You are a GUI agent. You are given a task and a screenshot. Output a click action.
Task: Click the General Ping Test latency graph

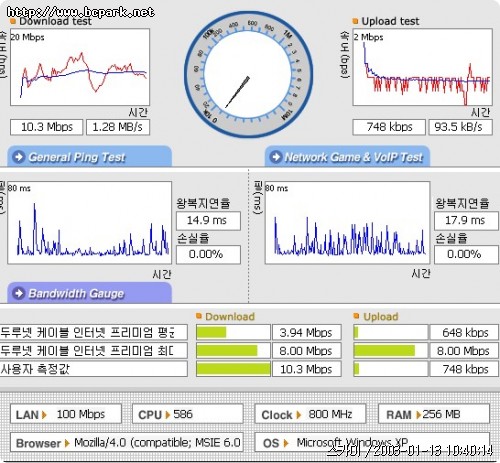[89, 223]
